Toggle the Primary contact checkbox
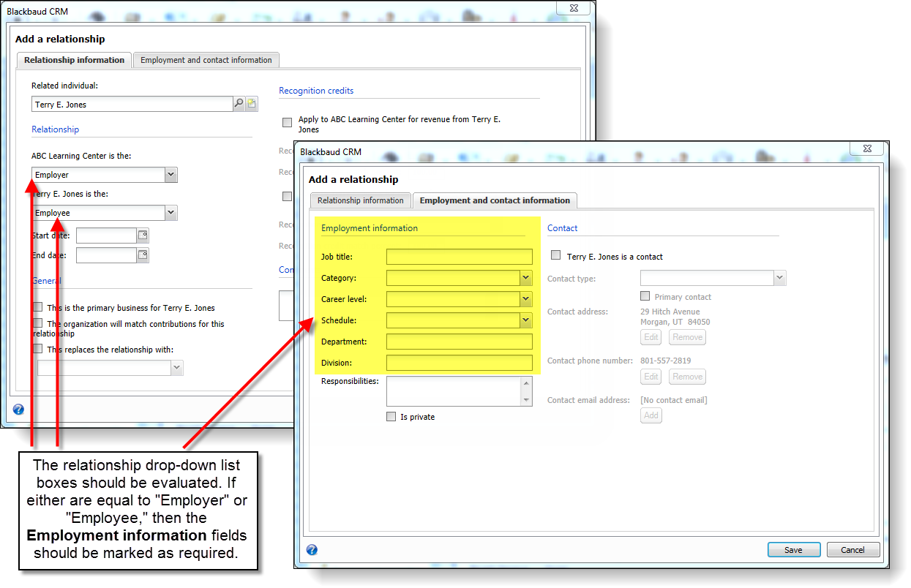This screenshot has width=911, height=588. [645, 296]
